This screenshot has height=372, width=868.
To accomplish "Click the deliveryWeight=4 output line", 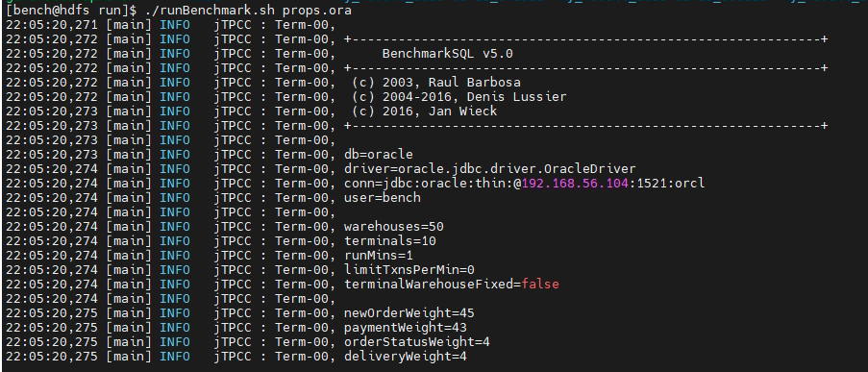I will (406, 356).
